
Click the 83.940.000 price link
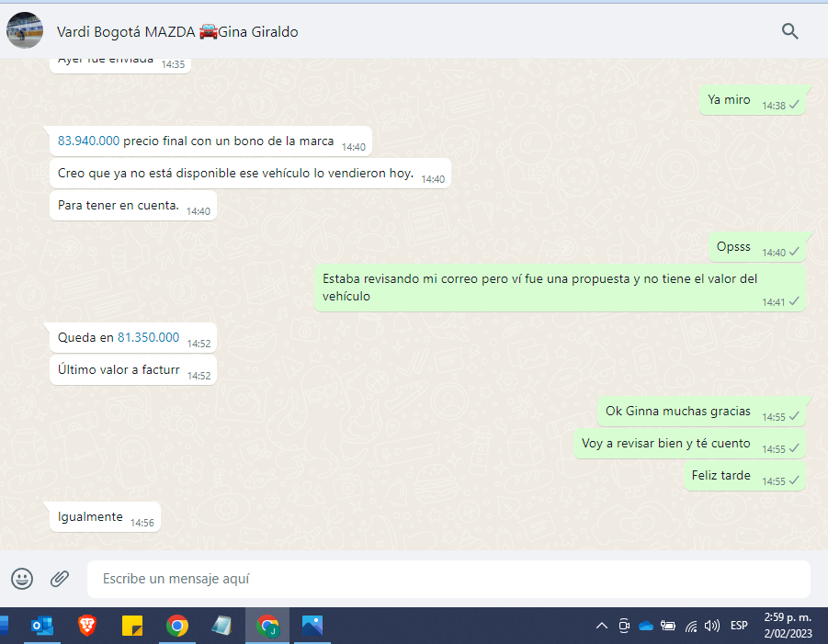pos(88,141)
